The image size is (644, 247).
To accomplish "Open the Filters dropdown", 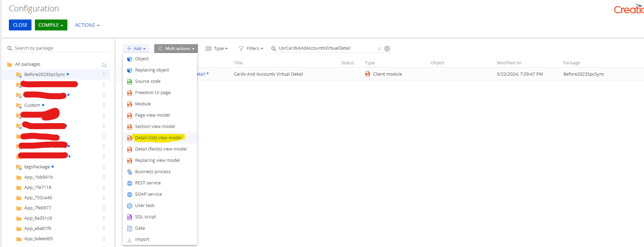I will click(x=251, y=49).
